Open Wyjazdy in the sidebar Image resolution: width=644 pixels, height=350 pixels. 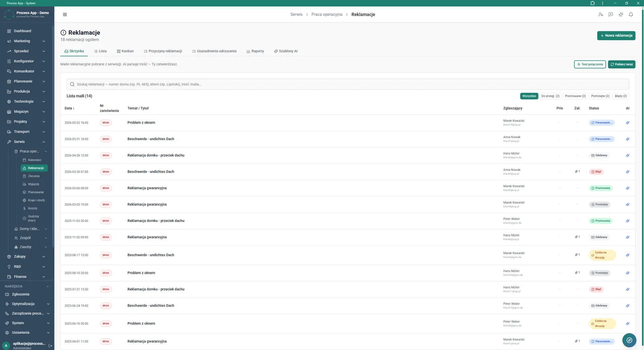[34, 184]
